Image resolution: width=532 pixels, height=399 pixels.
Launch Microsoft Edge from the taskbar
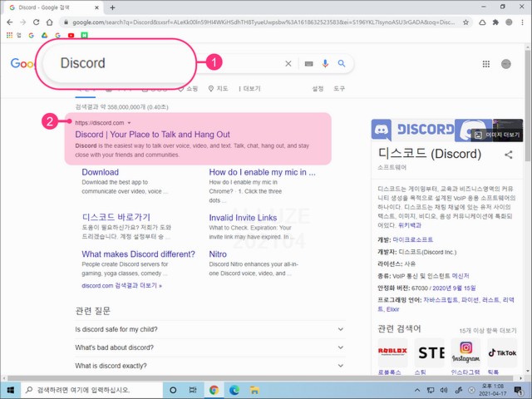coord(234,390)
